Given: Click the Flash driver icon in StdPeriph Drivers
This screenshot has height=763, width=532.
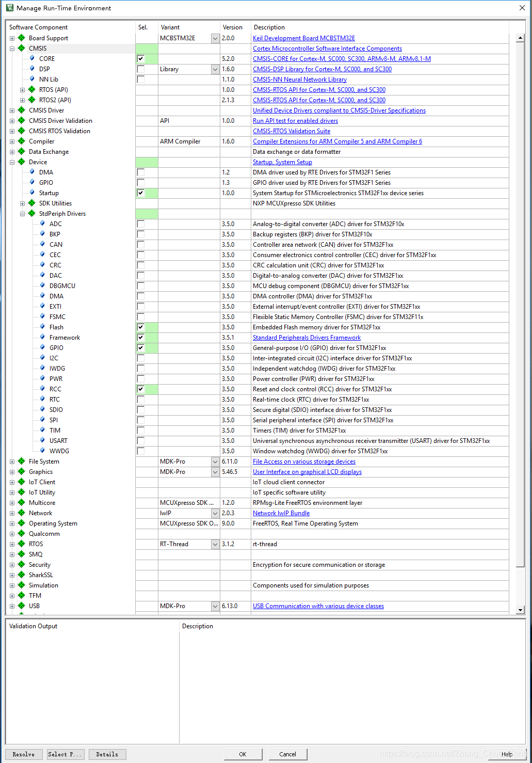Looking at the screenshot, I should click(x=42, y=327).
